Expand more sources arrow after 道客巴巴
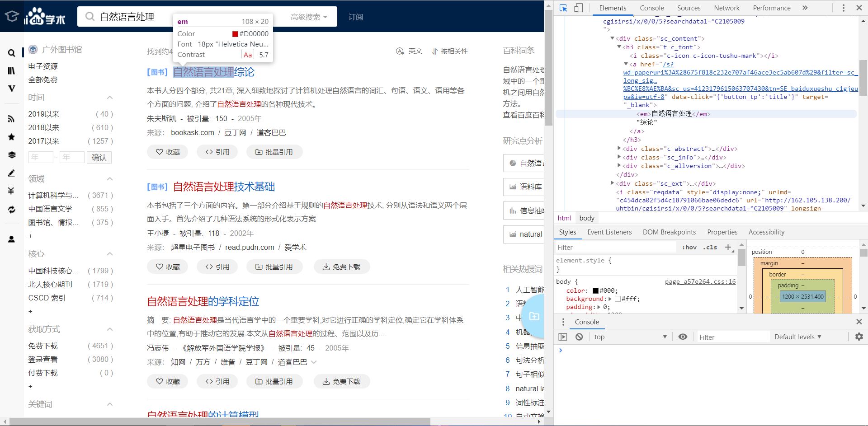The width and height of the screenshot is (868, 426). [x=314, y=362]
